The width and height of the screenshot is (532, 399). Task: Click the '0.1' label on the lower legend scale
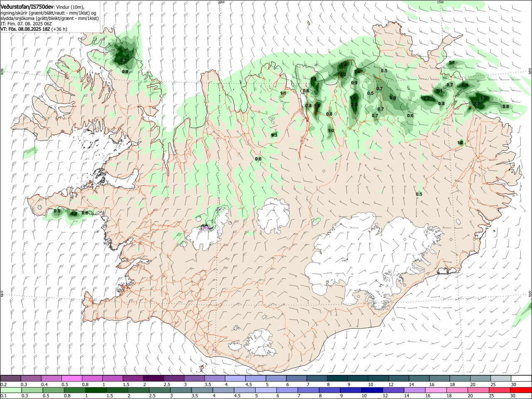[4, 396]
